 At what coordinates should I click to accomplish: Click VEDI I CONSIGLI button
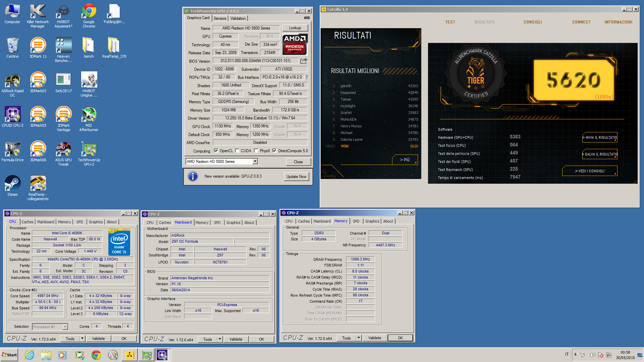[590, 171]
